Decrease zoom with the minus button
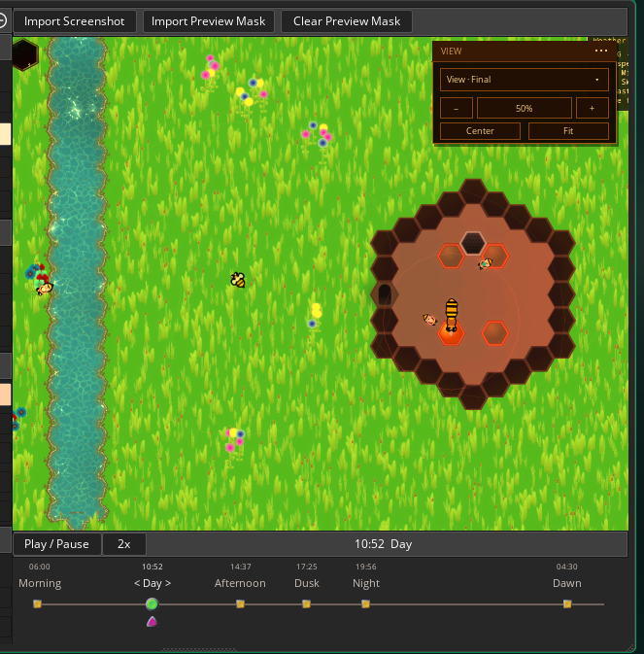 [x=456, y=109]
